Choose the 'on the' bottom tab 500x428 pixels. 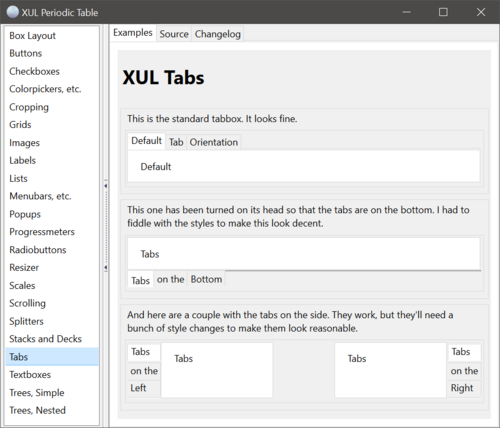pos(170,279)
